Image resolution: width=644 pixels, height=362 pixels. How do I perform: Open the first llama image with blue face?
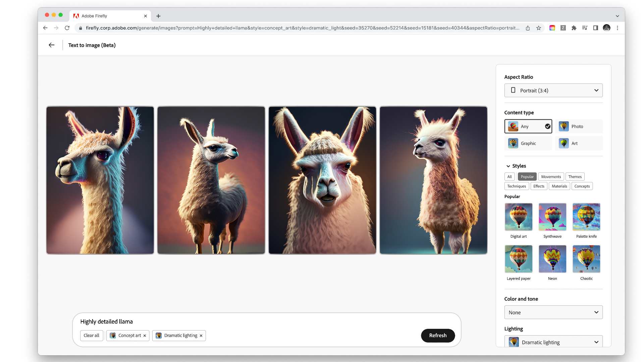point(100,180)
